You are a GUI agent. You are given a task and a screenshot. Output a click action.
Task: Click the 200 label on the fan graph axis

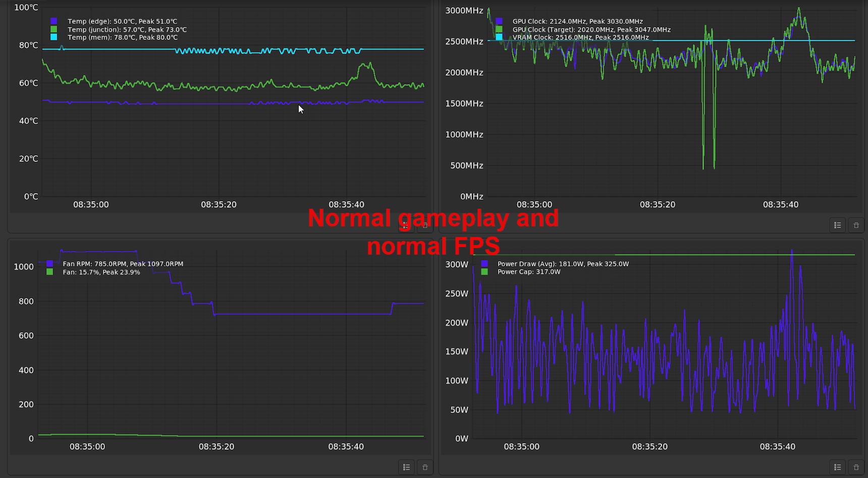pos(26,404)
